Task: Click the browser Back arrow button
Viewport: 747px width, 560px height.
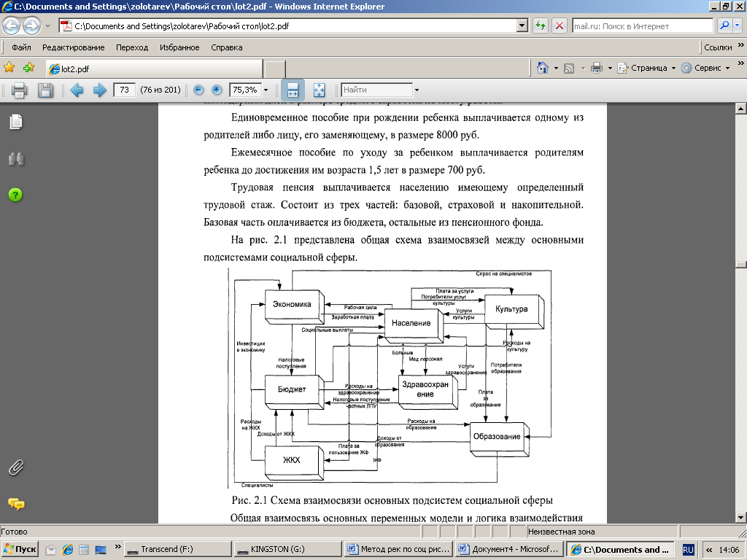Action: [x=12, y=26]
